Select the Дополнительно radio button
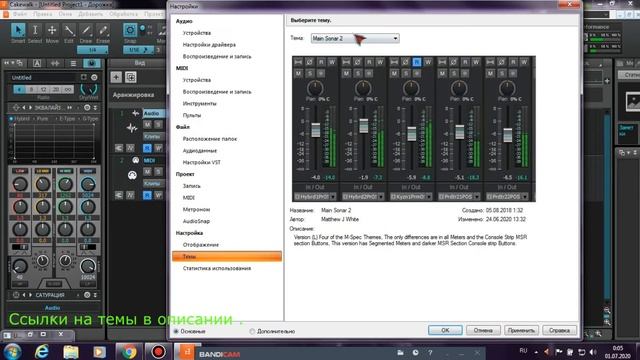 (252, 331)
